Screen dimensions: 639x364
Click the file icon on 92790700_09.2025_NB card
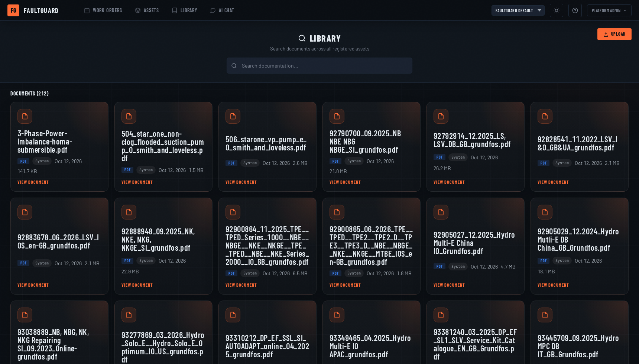[x=337, y=116]
